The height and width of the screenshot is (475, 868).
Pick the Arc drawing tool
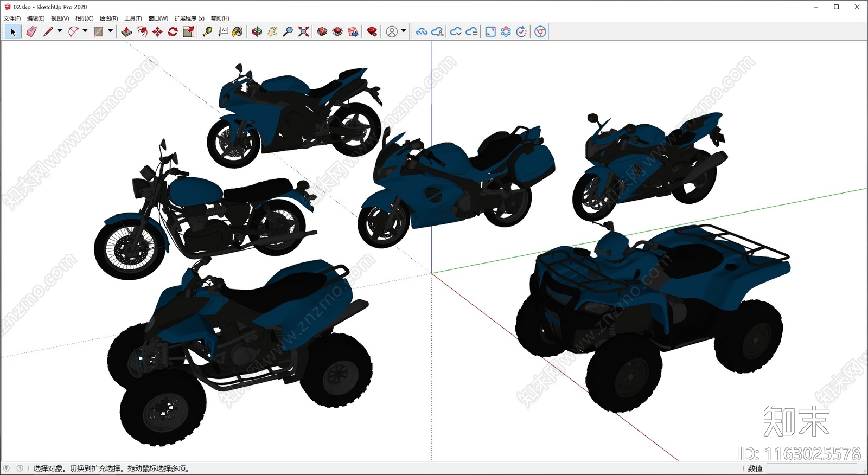click(73, 32)
